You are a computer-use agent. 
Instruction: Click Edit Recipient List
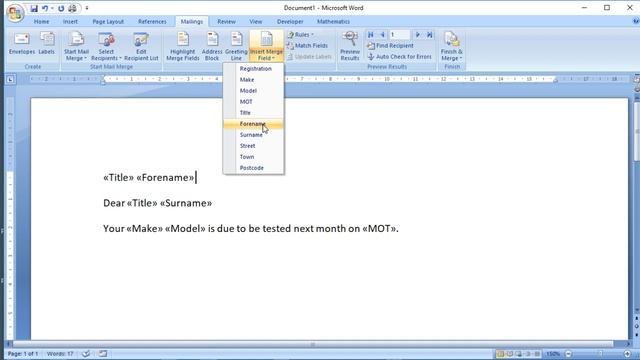(141, 46)
